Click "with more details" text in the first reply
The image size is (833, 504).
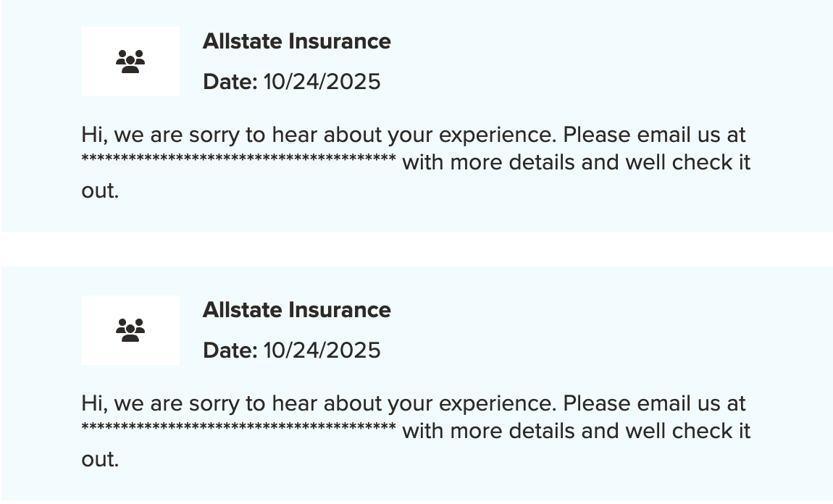(x=489, y=163)
